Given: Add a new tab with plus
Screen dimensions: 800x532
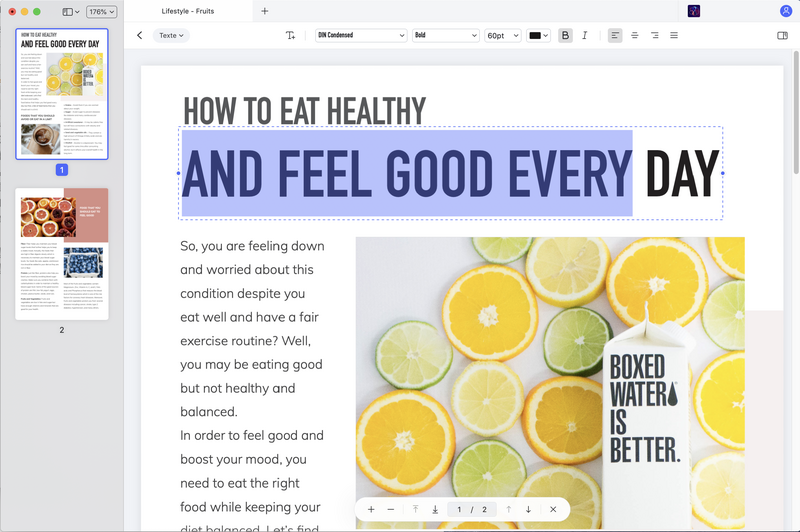Looking at the screenshot, I should tap(264, 11).
